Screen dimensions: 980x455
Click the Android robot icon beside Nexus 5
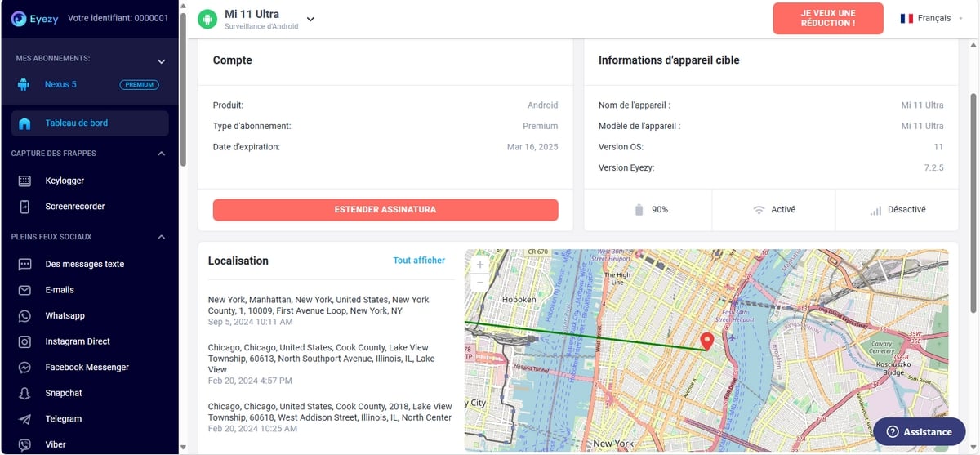[24, 84]
